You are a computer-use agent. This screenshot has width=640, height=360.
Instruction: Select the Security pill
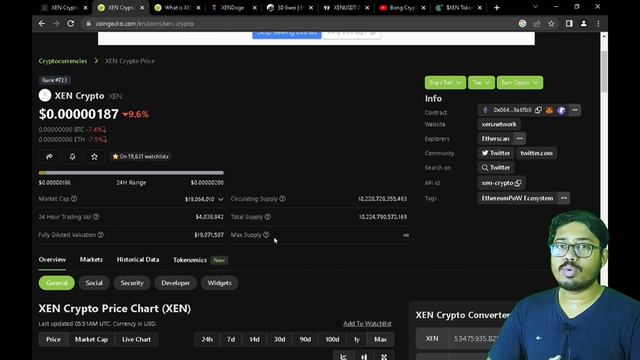(x=132, y=283)
